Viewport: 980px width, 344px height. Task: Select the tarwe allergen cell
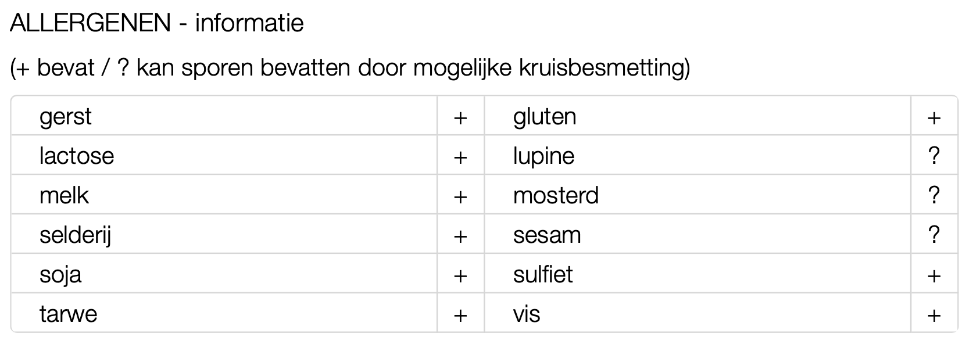point(68,314)
